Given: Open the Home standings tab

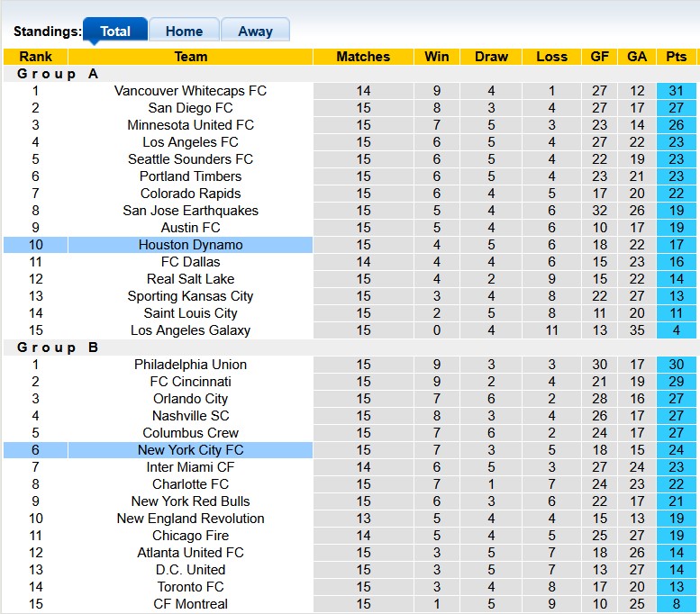Looking at the screenshot, I should tap(184, 31).
